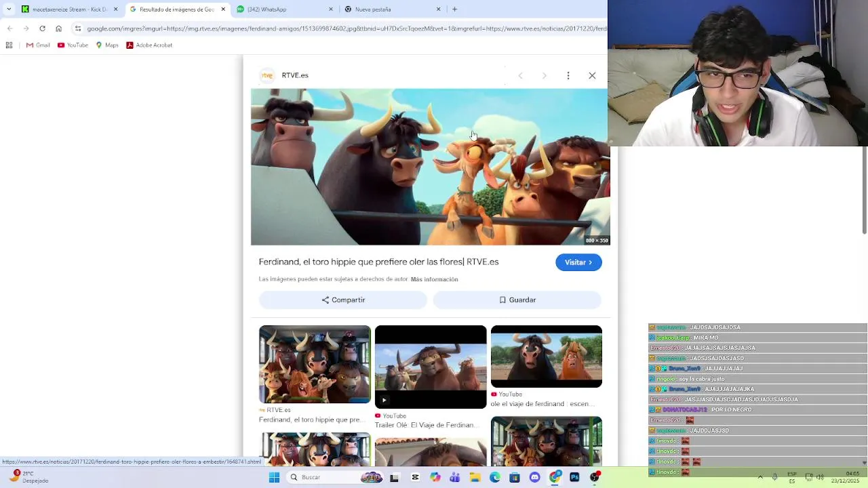
Task: Open CapCut from taskbar
Action: [x=415, y=477]
